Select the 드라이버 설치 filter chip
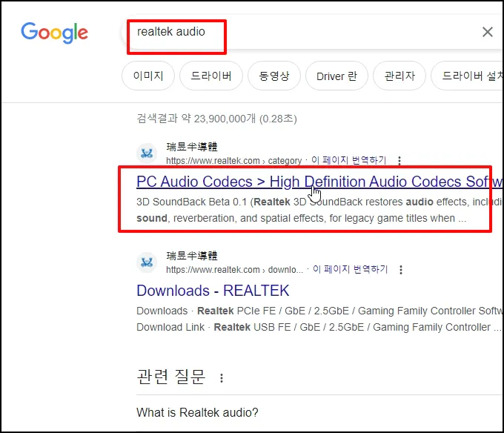Image resolution: width=504 pixels, height=433 pixels. [468, 76]
